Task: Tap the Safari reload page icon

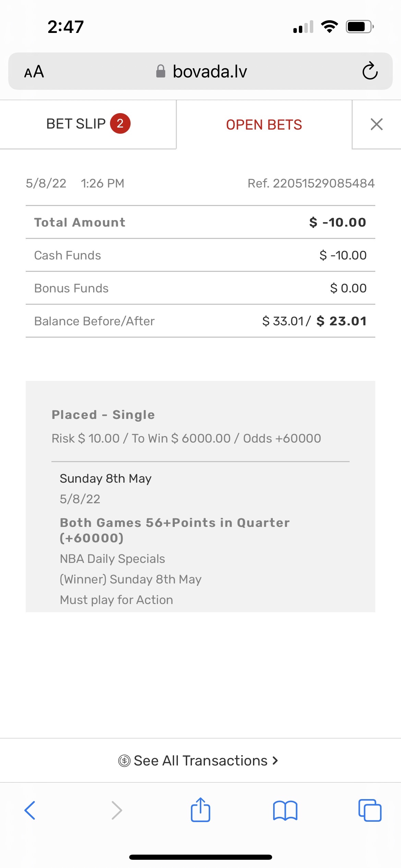Action: coord(370,71)
